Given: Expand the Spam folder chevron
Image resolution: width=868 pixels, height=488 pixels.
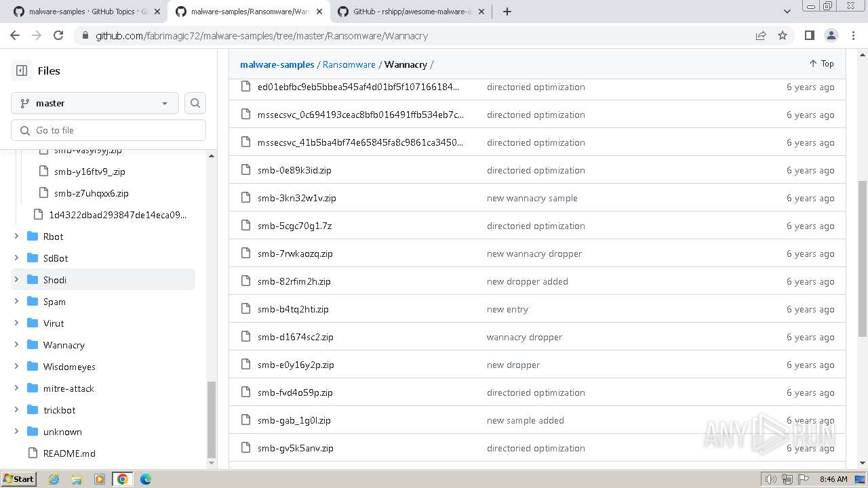Looking at the screenshot, I should 16,302.
